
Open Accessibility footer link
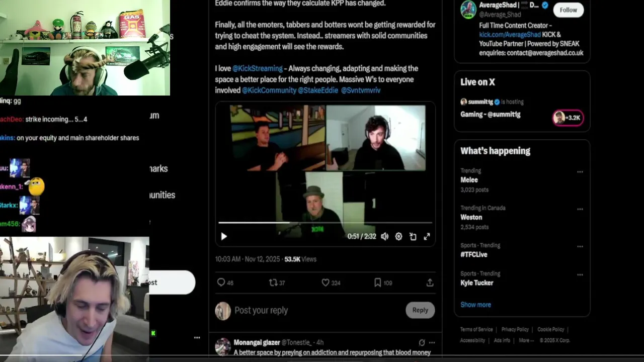(472, 340)
